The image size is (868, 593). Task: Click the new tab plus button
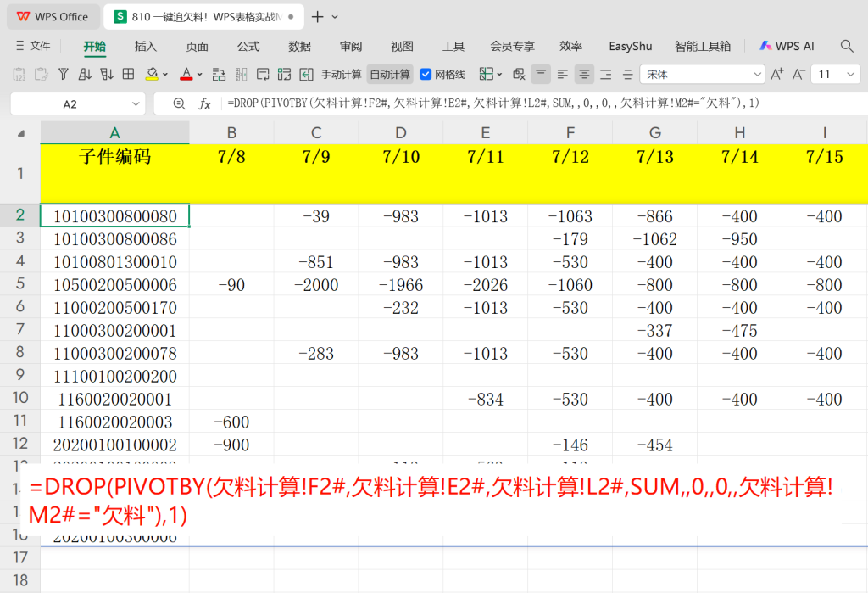pyautogui.click(x=317, y=17)
